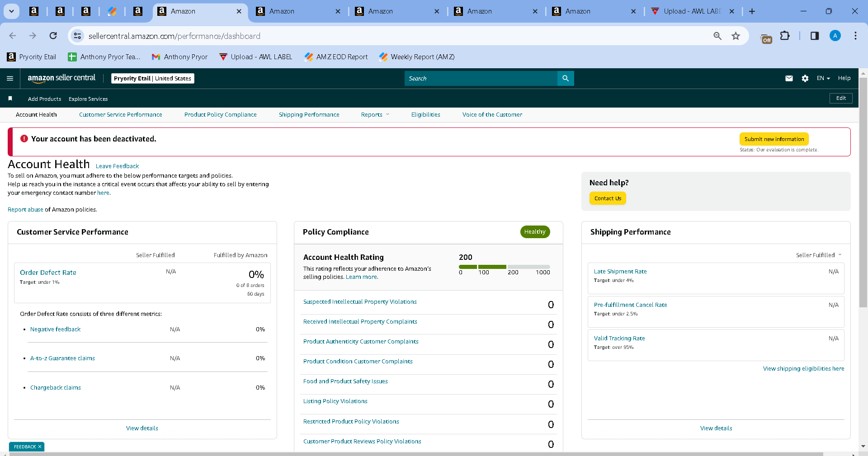The width and height of the screenshot is (868, 456).
Task: Open the Chargeback claims link
Action: [55, 388]
